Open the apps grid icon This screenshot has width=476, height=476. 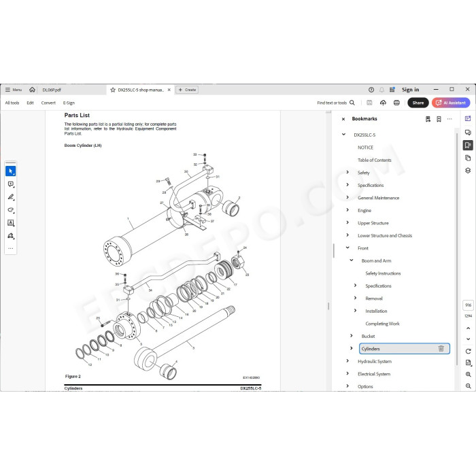(x=392, y=90)
